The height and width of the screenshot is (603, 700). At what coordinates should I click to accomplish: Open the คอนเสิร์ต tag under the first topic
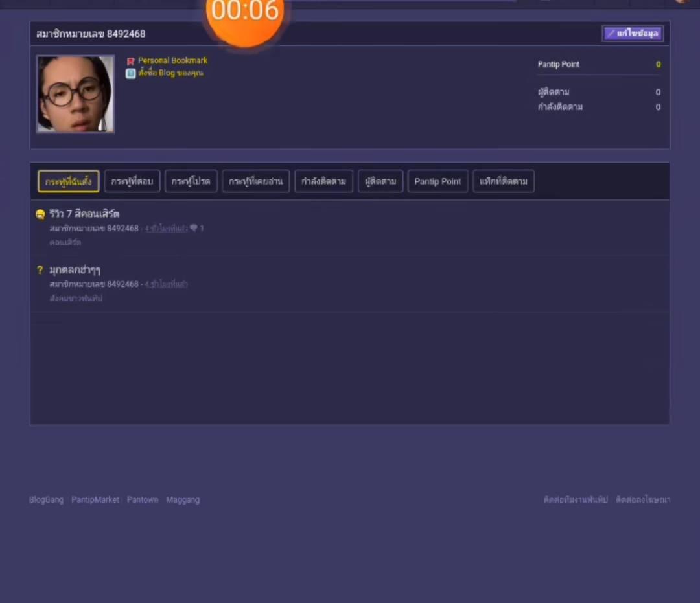tap(65, 242)
